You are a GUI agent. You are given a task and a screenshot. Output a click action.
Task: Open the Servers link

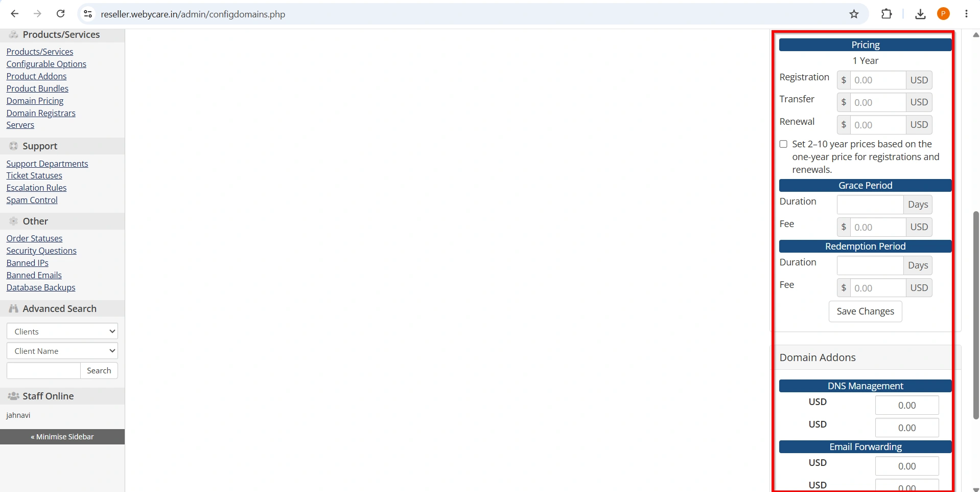click(20, 125)
